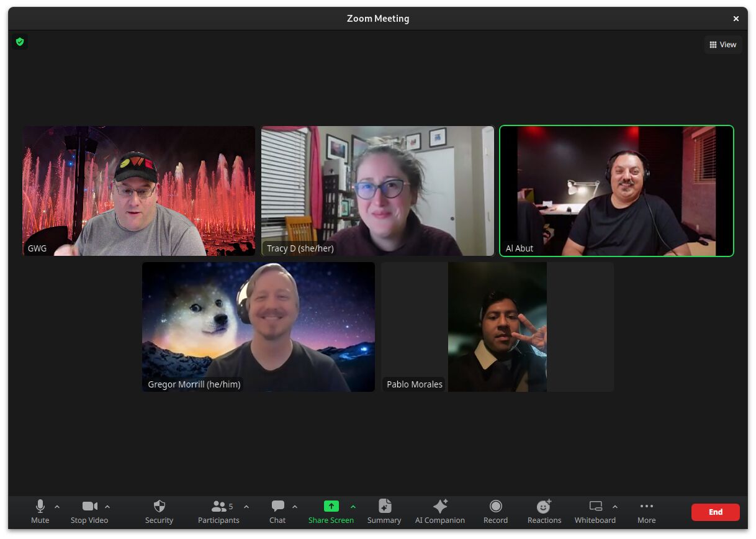Open the Participants panel
Screen dimensions: 756x539
point(218,512)
